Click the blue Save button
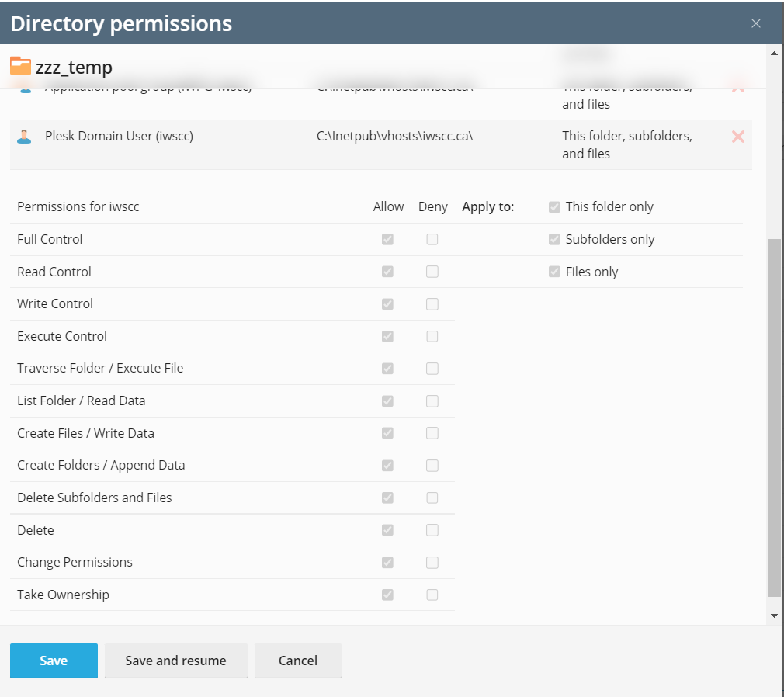This screenshot has width=784, height=697. click(54, 661)
